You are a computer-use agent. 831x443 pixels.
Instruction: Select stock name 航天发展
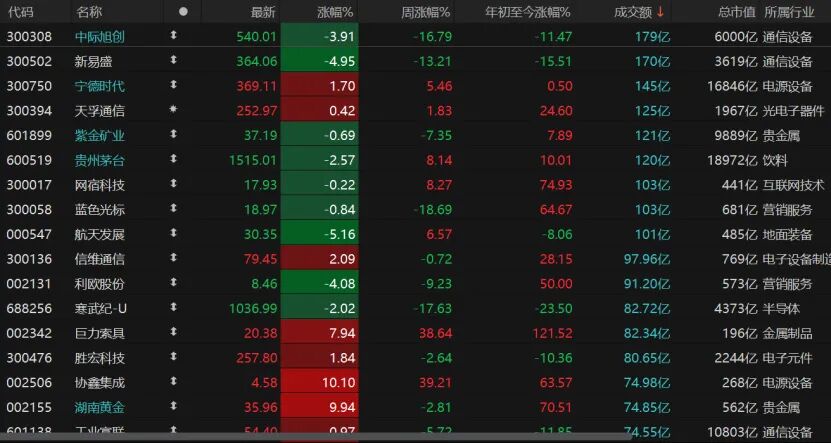(100, 234)
